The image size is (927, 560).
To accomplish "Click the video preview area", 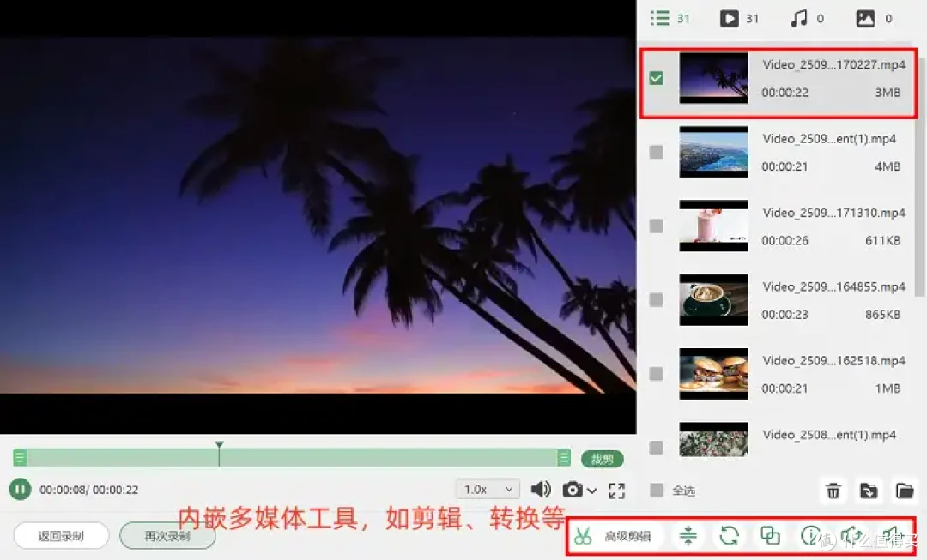I will pos(318,217).
